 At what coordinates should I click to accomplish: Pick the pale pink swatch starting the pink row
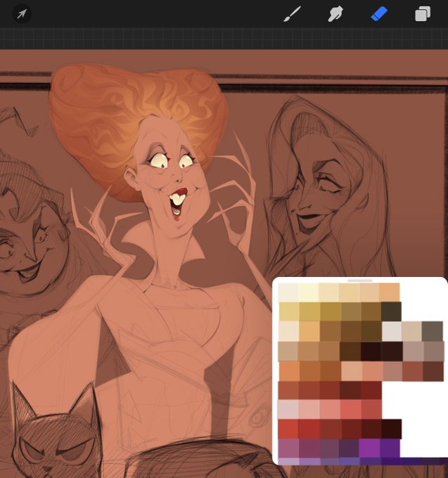(288, 409)
